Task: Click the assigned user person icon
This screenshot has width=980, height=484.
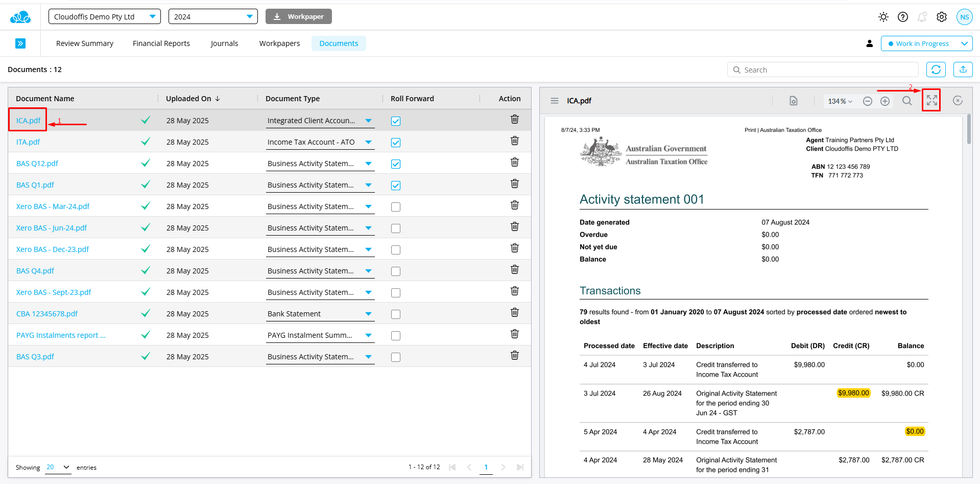Action: pyautogui.click(x=870, y=43)
